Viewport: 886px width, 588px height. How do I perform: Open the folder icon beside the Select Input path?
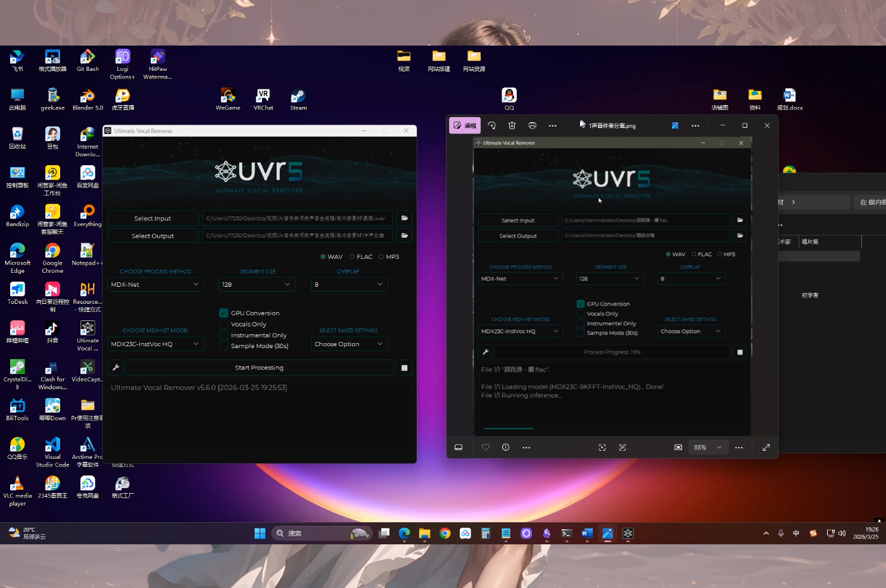404,218
